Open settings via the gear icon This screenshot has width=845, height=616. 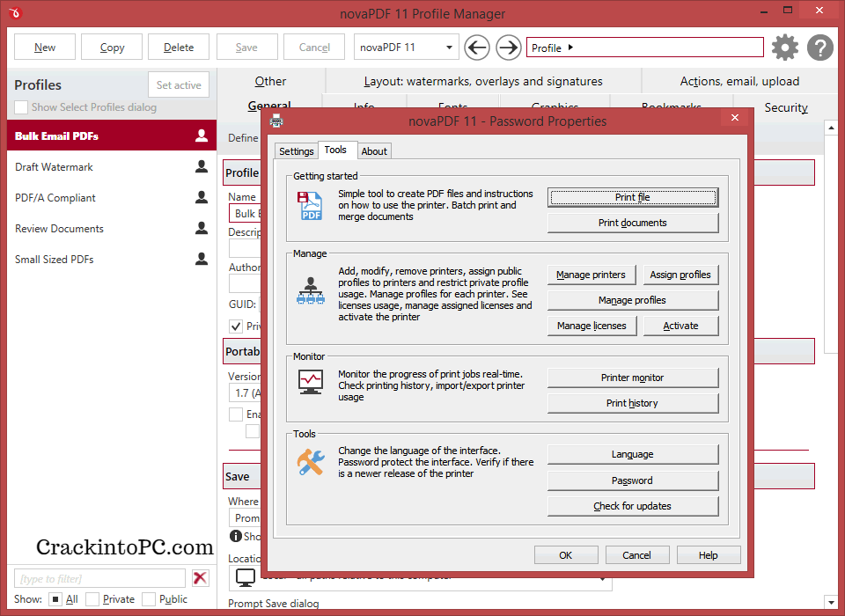tap(785, 48)
